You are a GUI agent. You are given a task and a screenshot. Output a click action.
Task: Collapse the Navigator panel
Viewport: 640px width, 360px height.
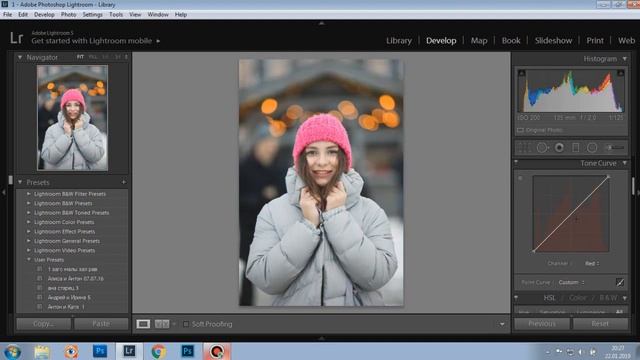point(20,58)
